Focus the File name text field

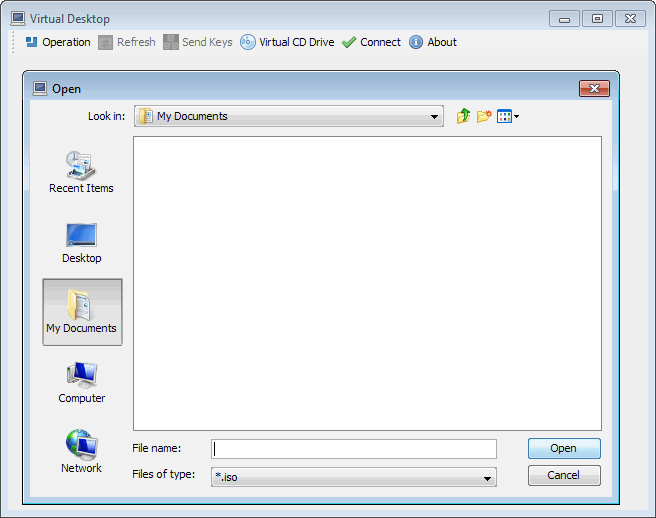(x=354, y=449)
